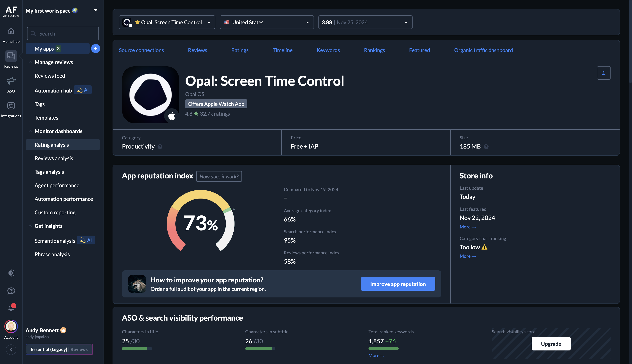Click the AI badge next to Semantic analysis

coord(86,240)
